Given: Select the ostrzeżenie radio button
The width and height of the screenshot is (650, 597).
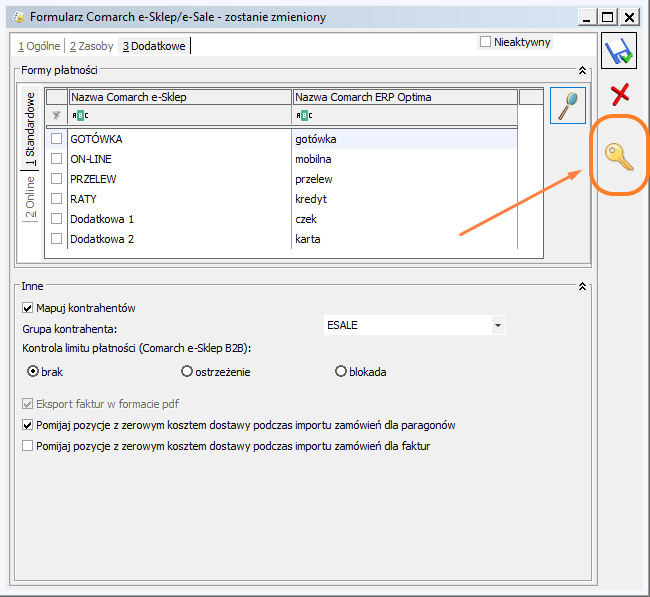Looking at the screenshot, I should [x=187, y=371].
